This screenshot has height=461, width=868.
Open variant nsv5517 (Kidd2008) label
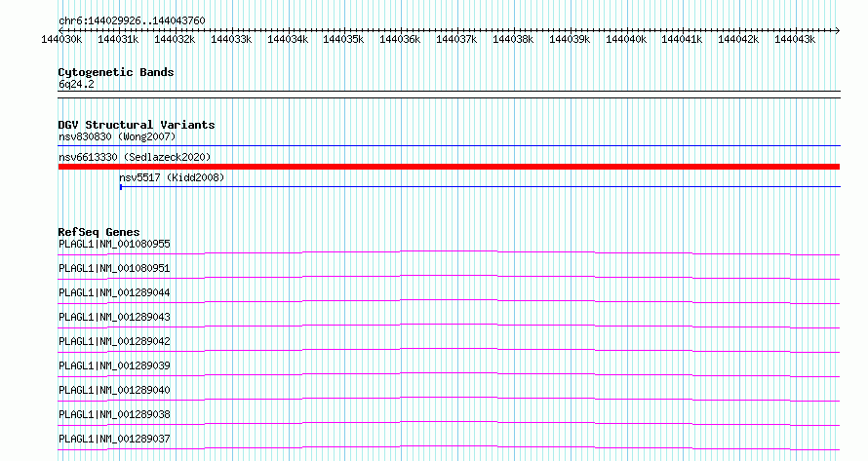173,177
